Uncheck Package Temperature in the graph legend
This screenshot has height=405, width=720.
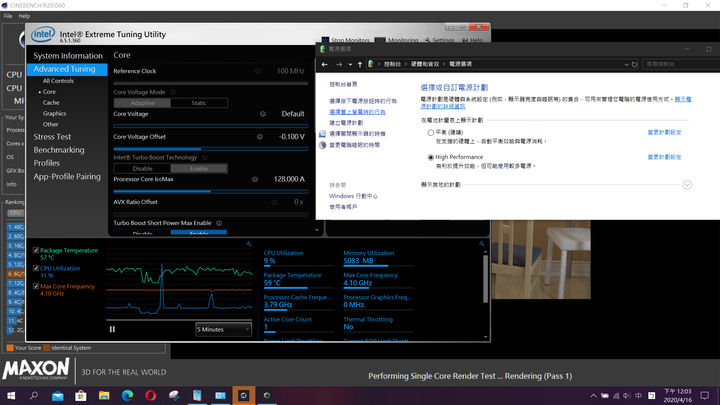click(36, 251)
